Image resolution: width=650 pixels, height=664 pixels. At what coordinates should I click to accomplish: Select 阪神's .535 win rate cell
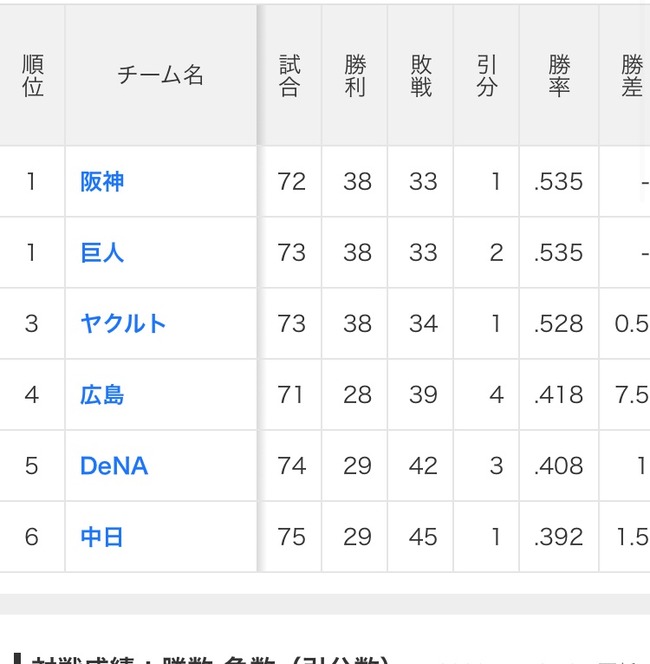point(559,182)
